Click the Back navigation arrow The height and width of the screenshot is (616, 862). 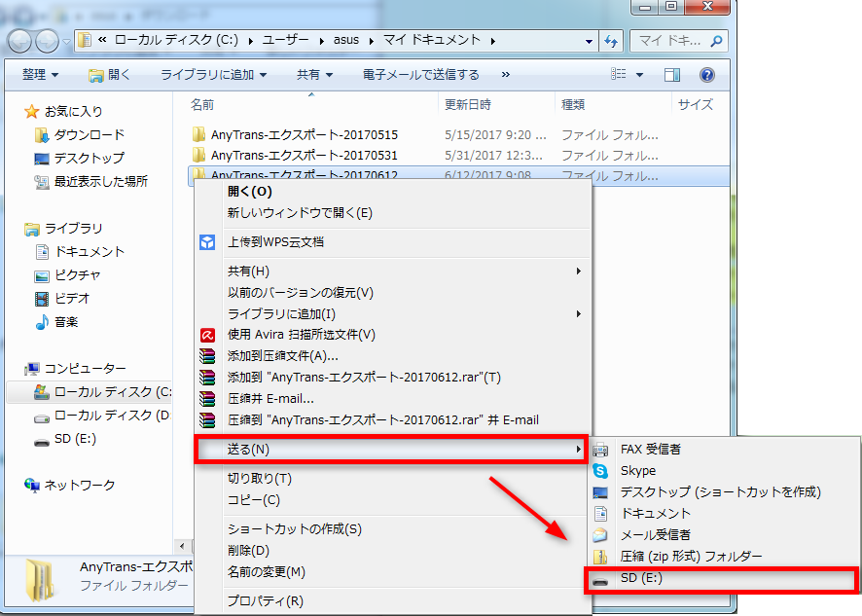(19, 41)
